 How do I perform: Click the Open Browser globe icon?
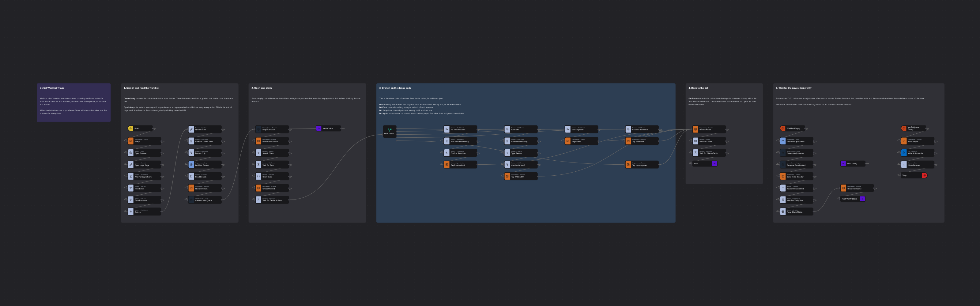(x=131, y=153)
